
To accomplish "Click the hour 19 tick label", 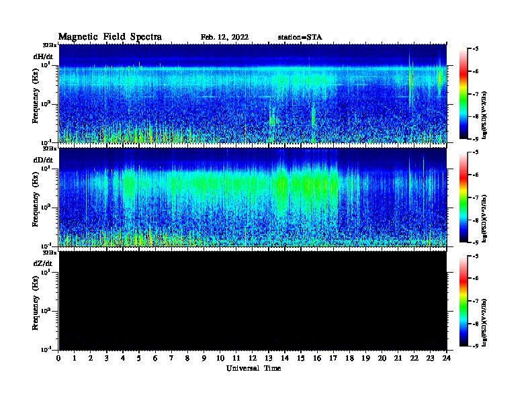I will click(365, 359).
